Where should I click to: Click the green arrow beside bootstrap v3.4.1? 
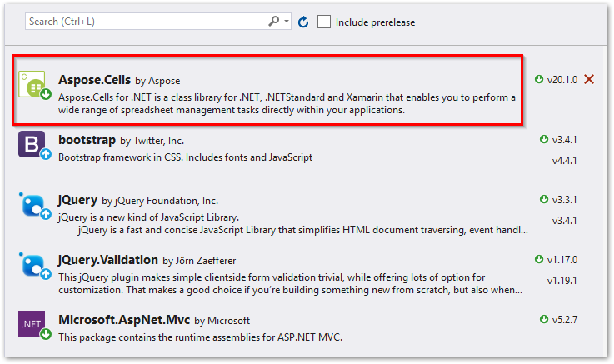pyautogui.click(x=543, y=140)
